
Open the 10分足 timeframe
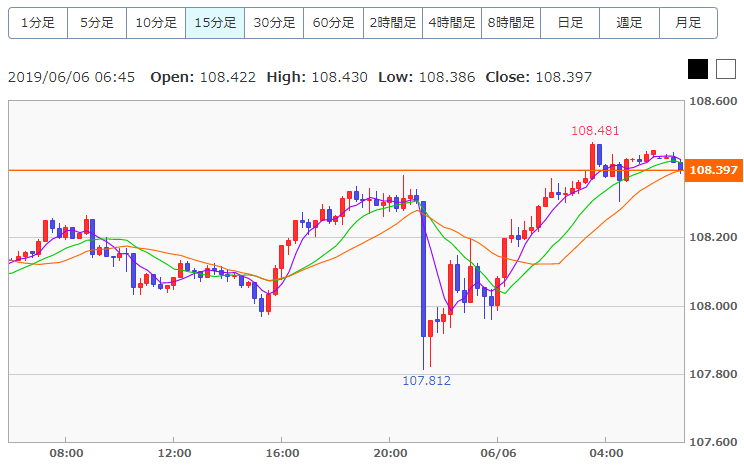156,23
